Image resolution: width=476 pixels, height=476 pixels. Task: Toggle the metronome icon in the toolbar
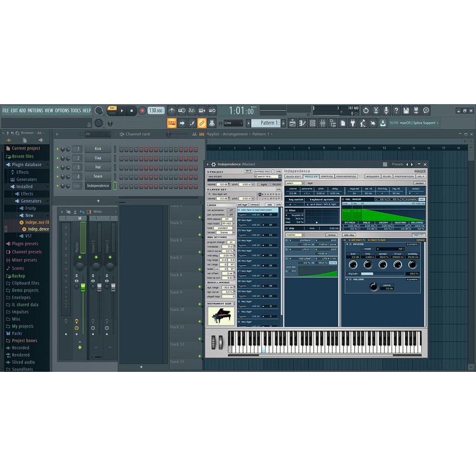[172, 111]
